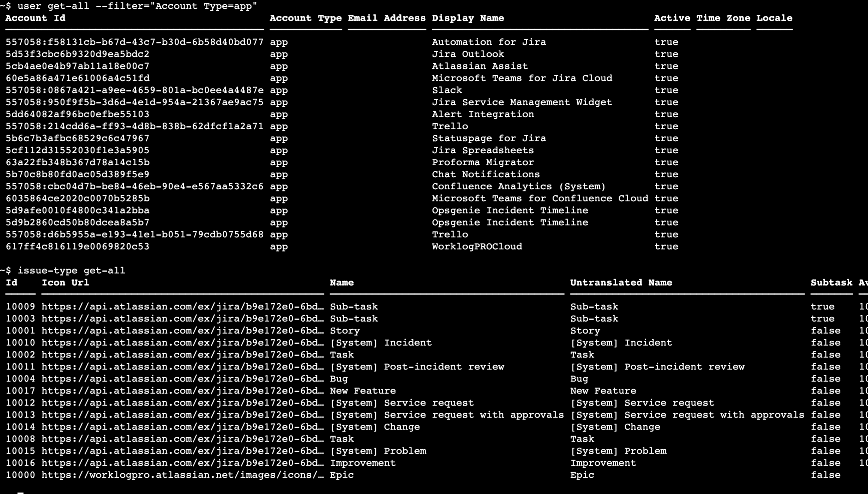Click 'Microsoft Teams for Confluence Cloud' text
868x494 pixels.
pos(540,198)
